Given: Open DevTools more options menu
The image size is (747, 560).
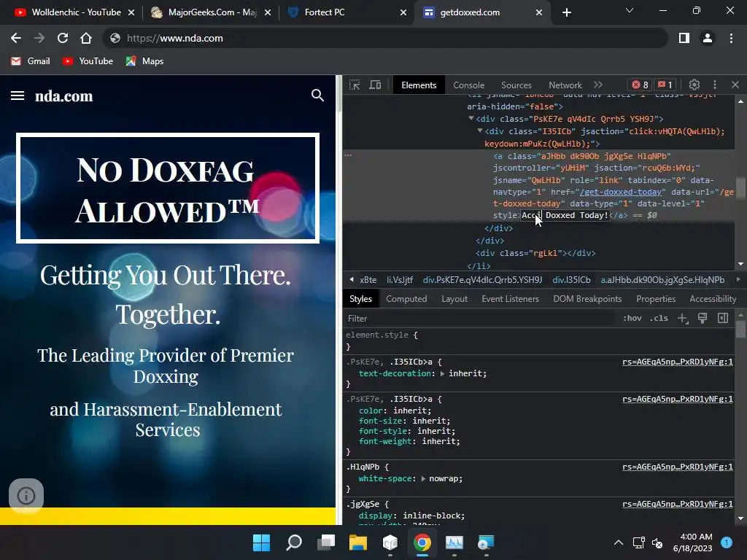Looking at the screenshot, I should (715, 85).
